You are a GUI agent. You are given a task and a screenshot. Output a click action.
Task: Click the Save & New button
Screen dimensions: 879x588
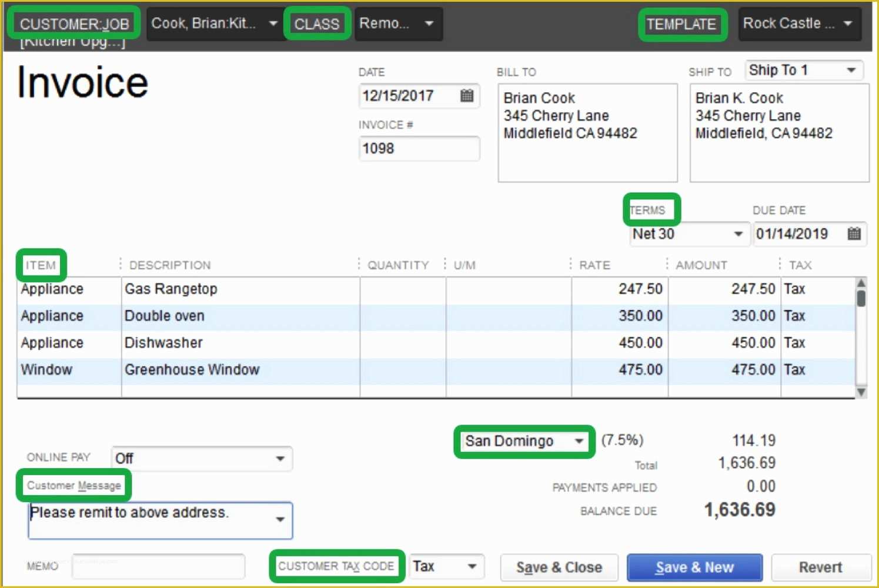(694, 567)
